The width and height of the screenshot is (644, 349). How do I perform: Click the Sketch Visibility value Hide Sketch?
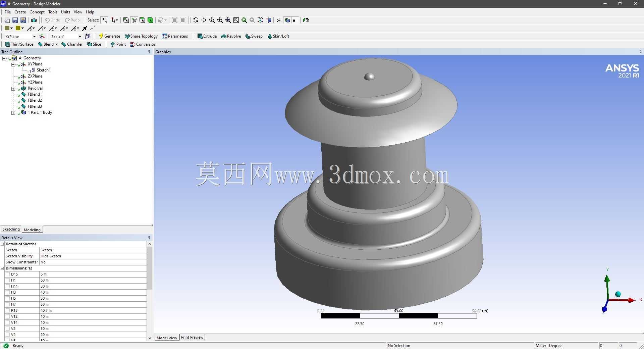coord(93,256)
